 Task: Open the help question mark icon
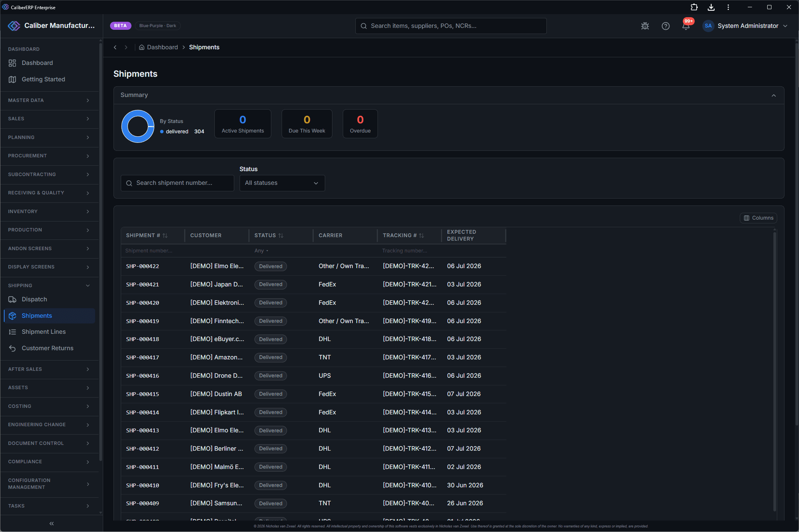click(666, 26)
